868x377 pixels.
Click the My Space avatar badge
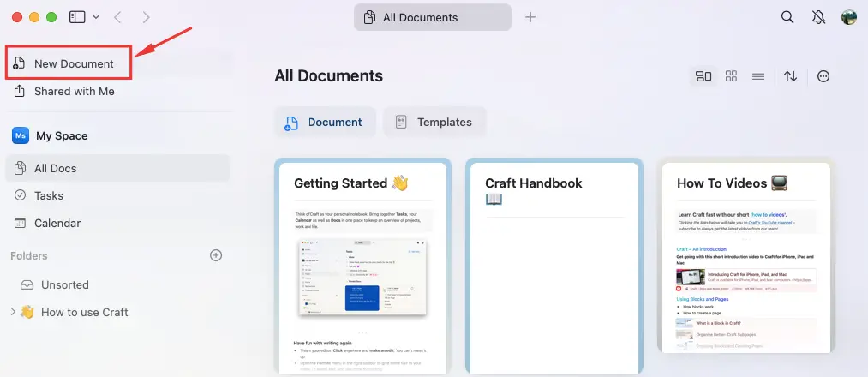tap(21, 135)
